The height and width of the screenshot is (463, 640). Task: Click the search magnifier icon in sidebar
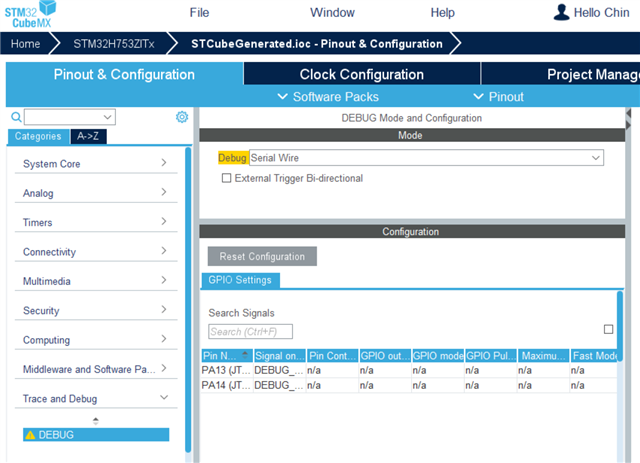pyautogui.click(x=16, y=117)
